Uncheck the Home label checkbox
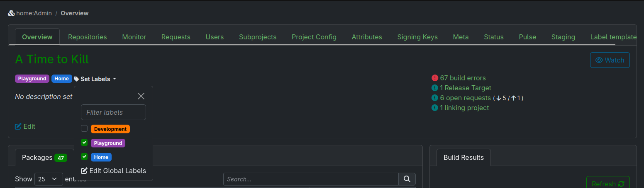The image size is (644, 188). pos(84,157)
